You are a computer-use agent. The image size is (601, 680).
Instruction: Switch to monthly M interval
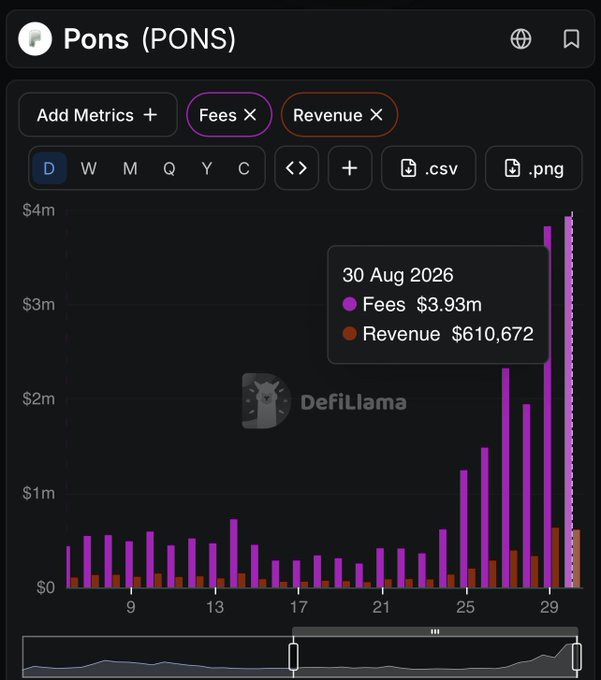(130, 168)
